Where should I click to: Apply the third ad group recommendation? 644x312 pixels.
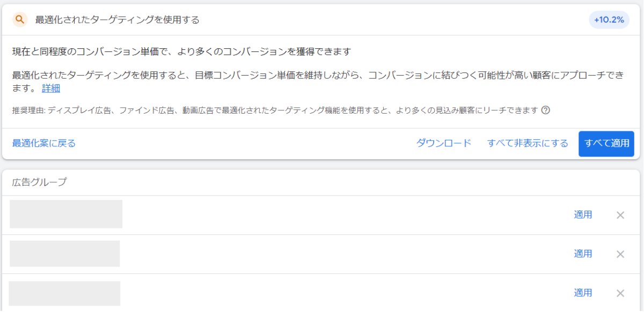(583, 293)
